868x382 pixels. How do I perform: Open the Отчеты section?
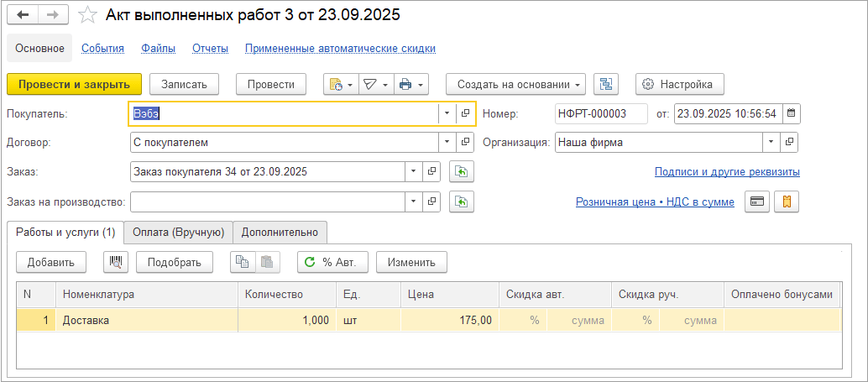coord(211,48)
